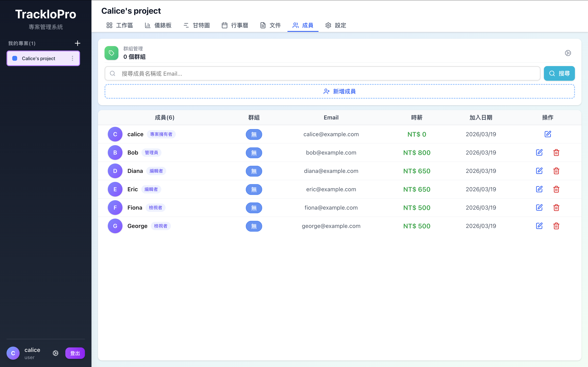Open the 儀錶板 tab
The width and height of the screenshot is (588, 367).
158,25
